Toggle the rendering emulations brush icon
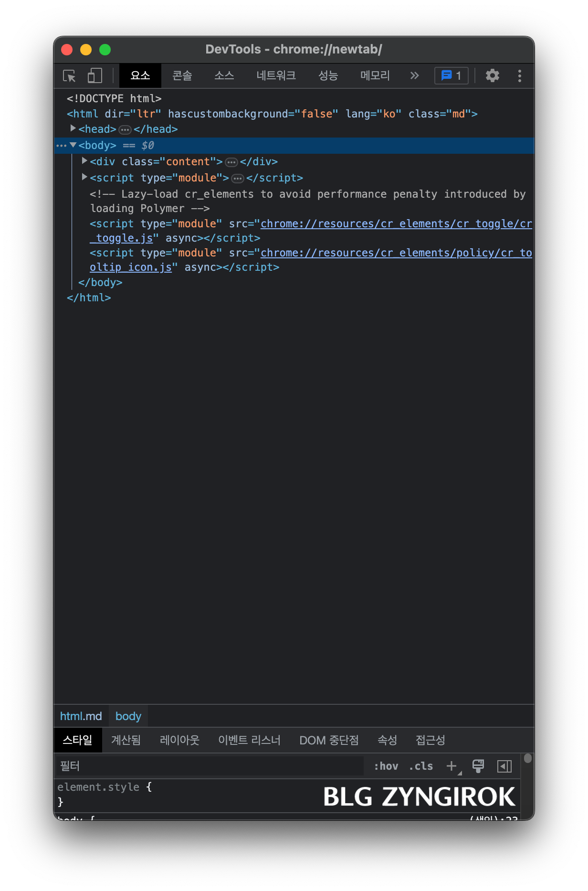 pos(478,766)
